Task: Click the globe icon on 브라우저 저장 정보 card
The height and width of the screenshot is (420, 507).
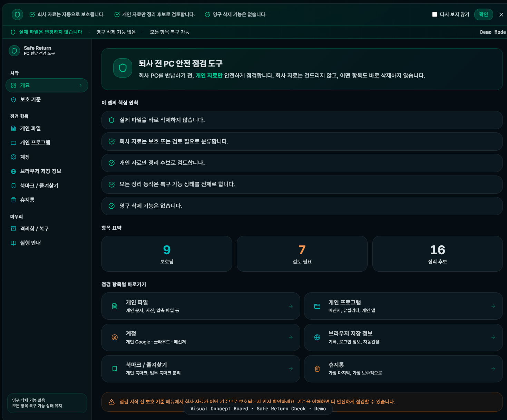Action: pyautogui.click(x=317, y=337)
